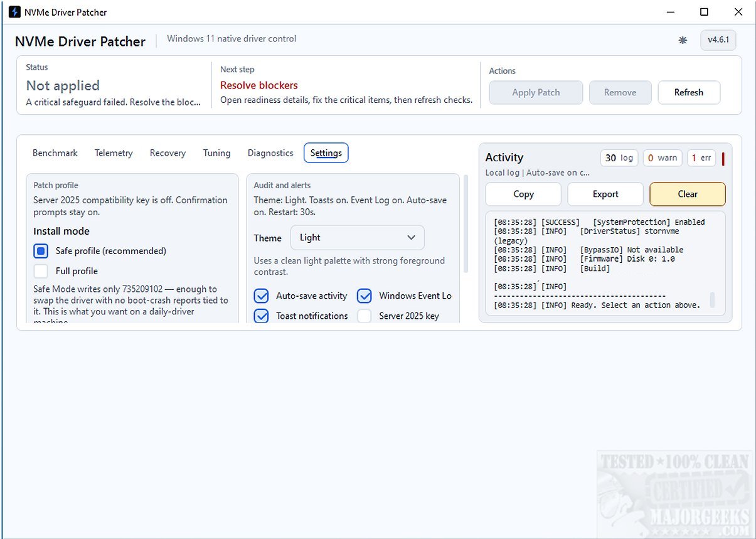The image size is (756, 539).
Task: Close the NVMe Driver Patcher window
Action: click(738, 12)
